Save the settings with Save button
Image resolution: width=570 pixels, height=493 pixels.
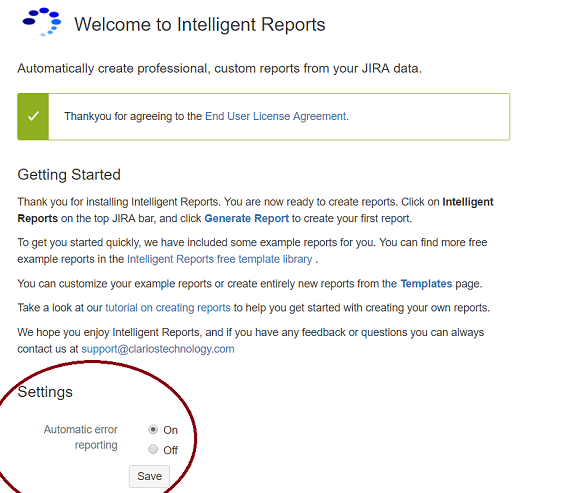click(149, 476)
